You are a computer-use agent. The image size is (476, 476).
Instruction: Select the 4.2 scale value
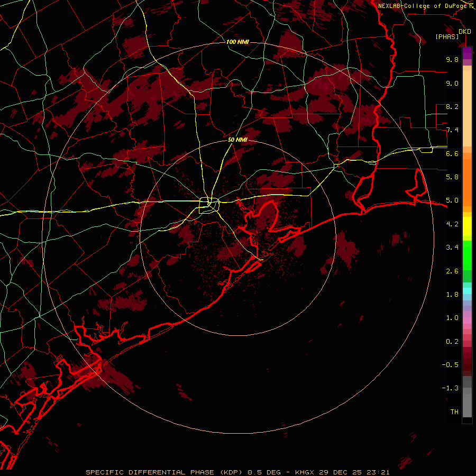[452, 224]
